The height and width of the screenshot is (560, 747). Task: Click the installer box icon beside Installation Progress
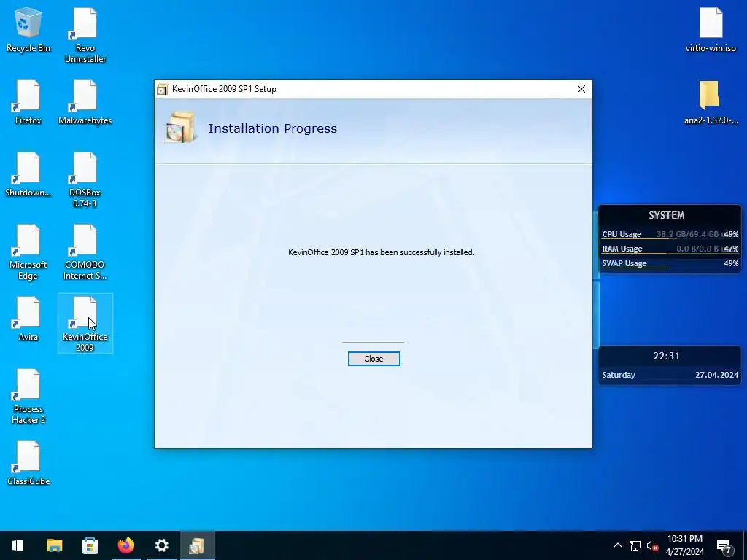point(181,127)
